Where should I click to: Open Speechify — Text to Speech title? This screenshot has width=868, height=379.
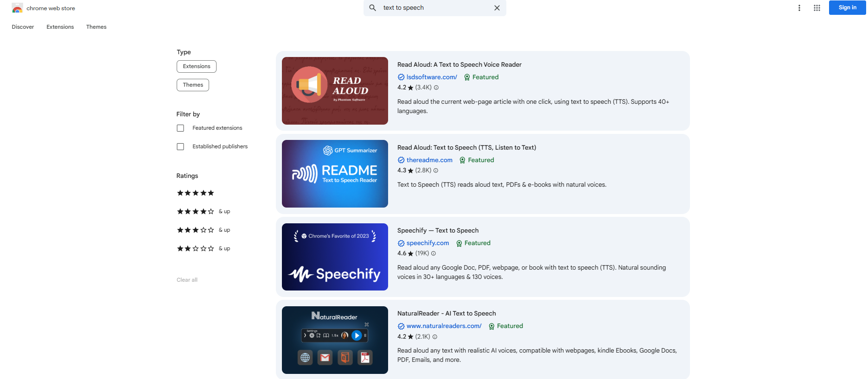pos(438,230)
